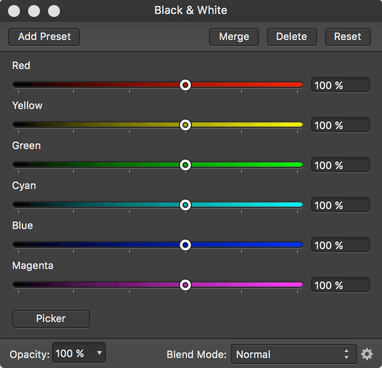The height and width of the screenshot is (368, 382).
Task: Click the Yellow slider handle
Action: tap(185, 125)
